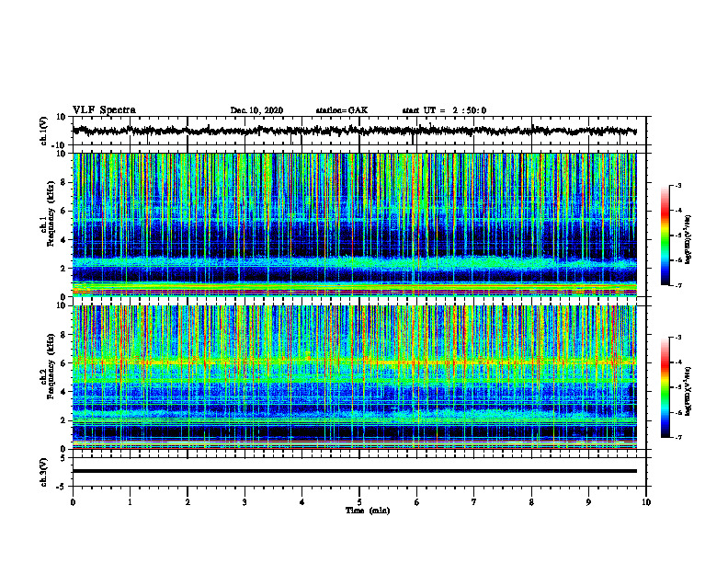Click the "ch.3(V)" axis label
Viewport: 728px width, 563px height.
click(44, 473)
